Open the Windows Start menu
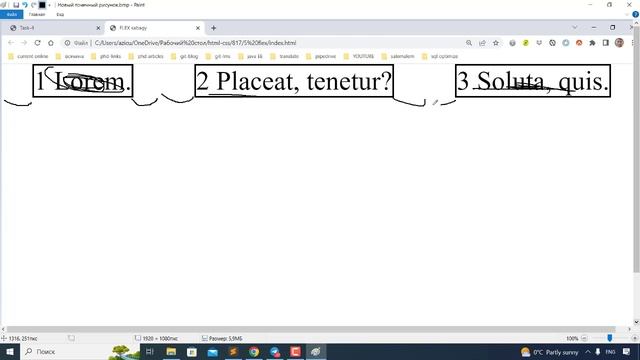640x360 pixels. click(10, 351)
